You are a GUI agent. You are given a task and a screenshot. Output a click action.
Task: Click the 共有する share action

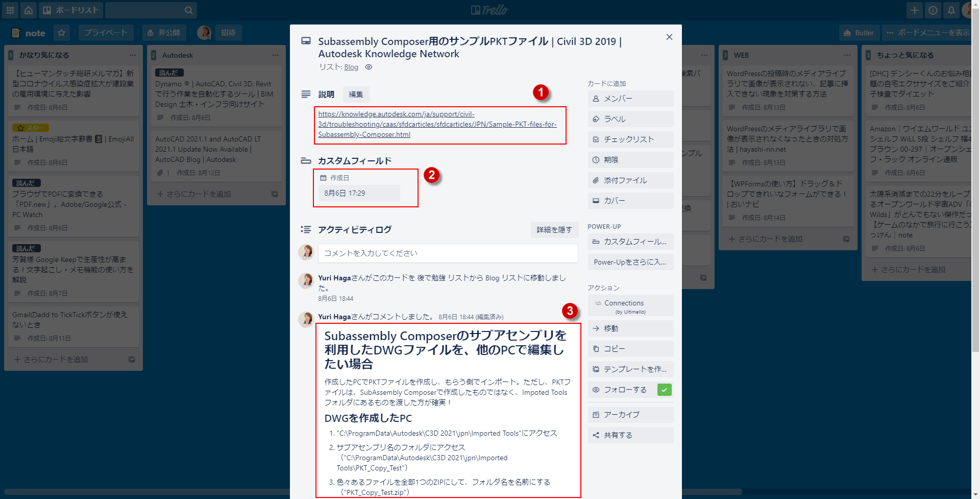(x=630, y=435)
